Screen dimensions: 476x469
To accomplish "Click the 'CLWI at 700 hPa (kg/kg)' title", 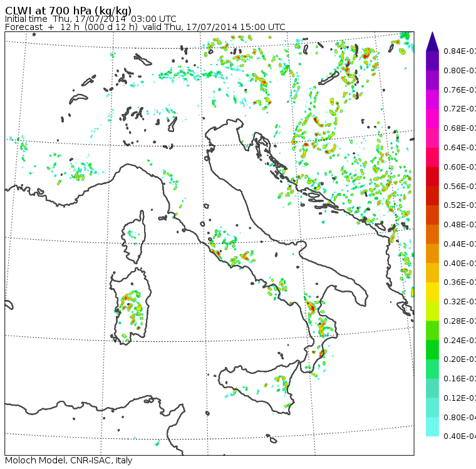I will [68, 11].
